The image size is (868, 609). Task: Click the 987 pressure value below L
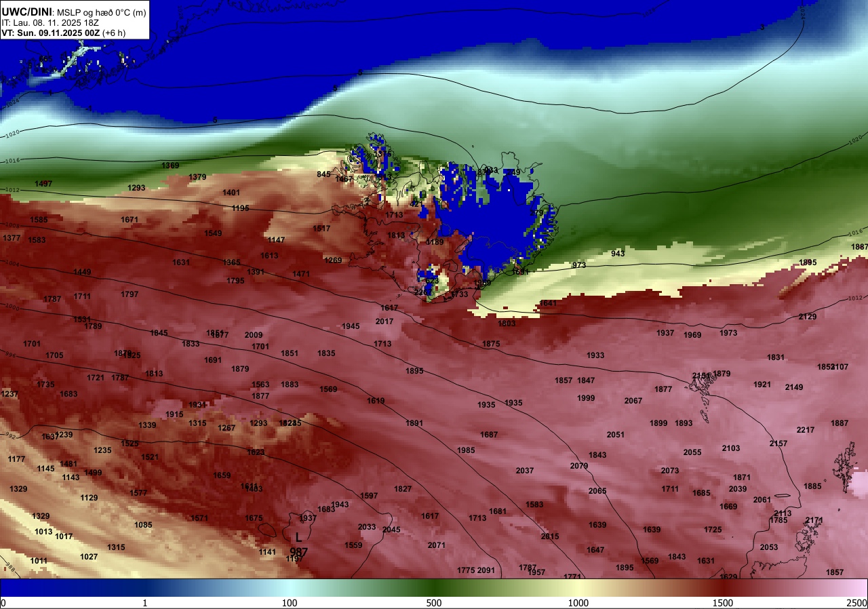(298, 552)
